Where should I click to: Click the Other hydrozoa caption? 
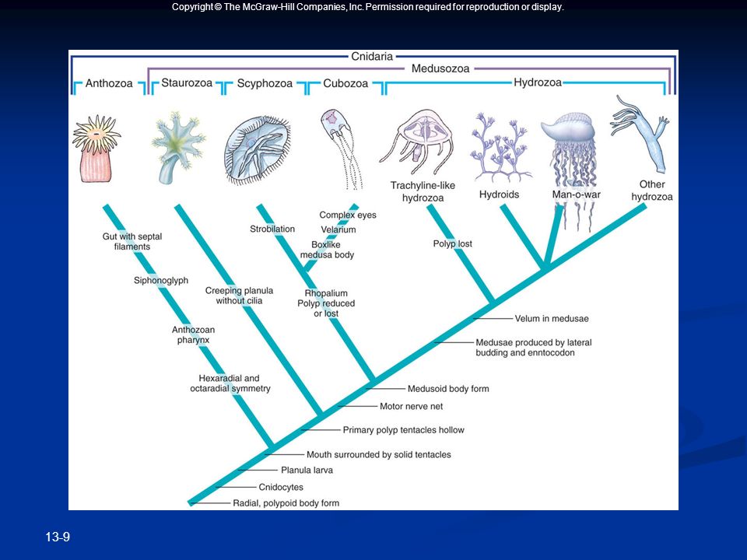point(652,191)
